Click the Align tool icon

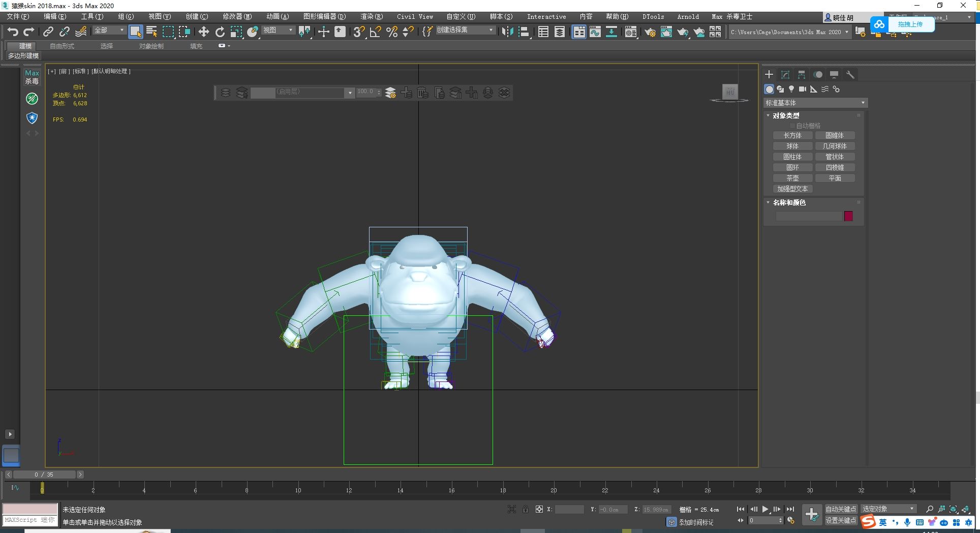(x=524, y=32)
